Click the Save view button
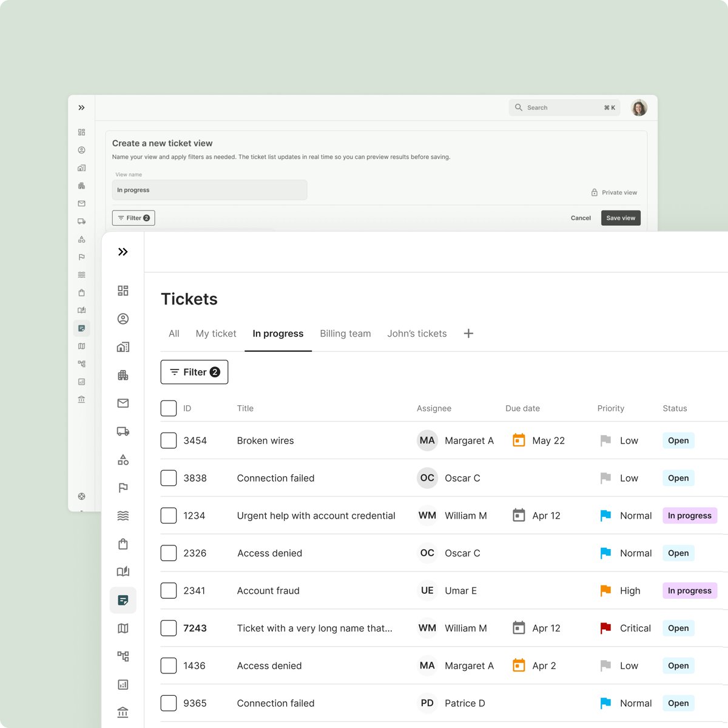 click(x=621, y=218)
